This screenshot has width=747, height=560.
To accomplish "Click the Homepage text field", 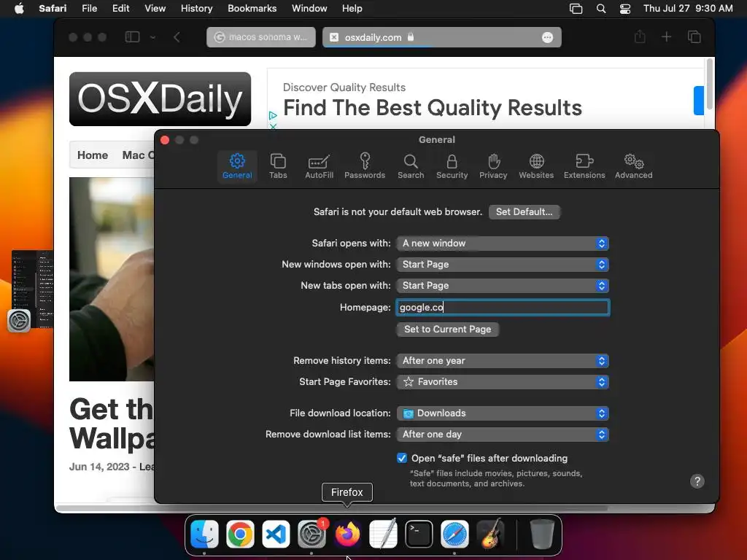I will click(x=503, y=308).
